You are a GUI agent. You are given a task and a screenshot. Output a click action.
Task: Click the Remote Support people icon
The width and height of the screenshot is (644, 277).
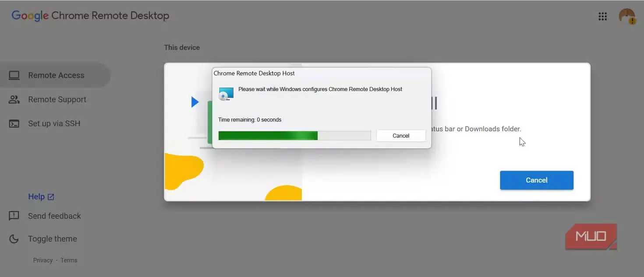click(x=14, y=99)
